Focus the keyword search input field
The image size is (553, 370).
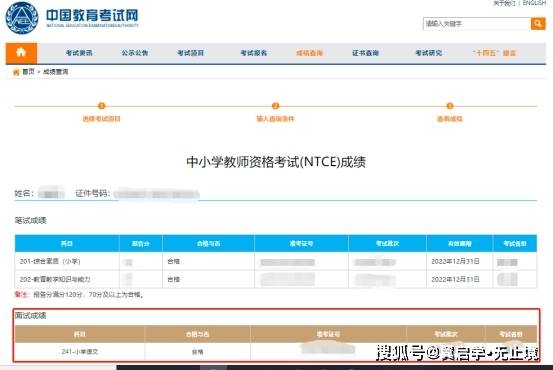[477, 24]
